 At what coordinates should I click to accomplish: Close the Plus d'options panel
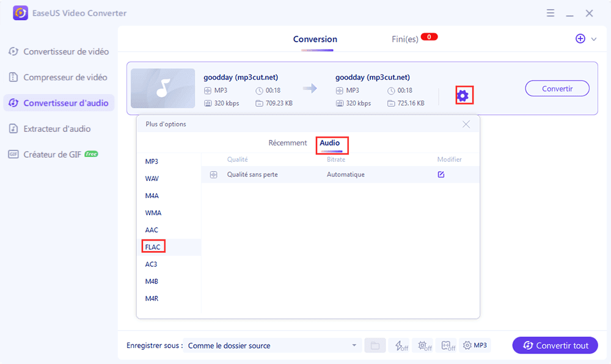(x=466, y=123)
